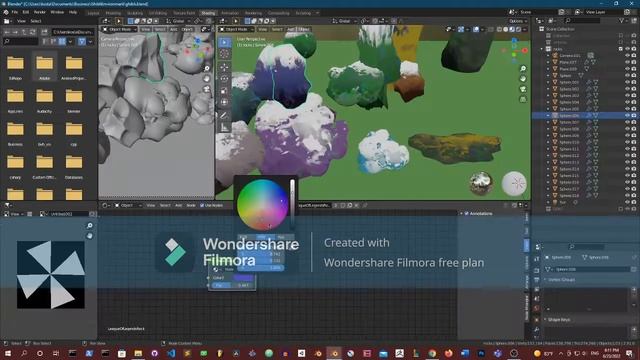Toggle file browser filter funnel button
This screenshot has height=360, width=640.
[x=82, y=41]
